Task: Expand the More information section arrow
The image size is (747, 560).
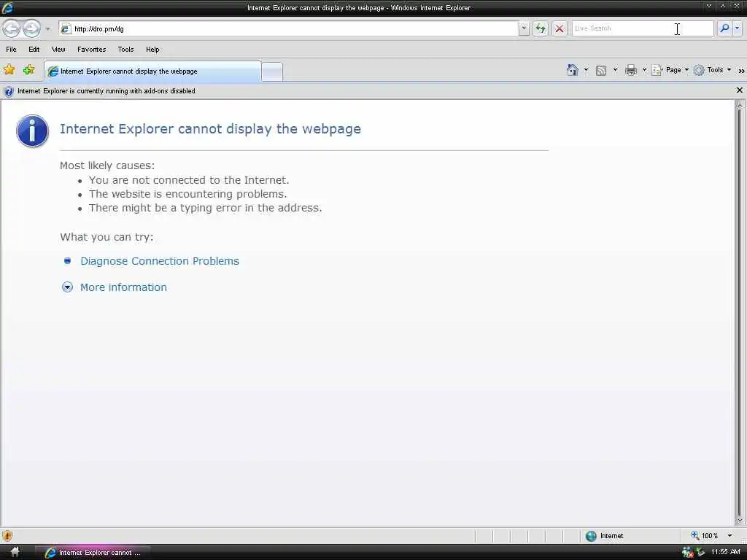Action: tap(67, 287)
